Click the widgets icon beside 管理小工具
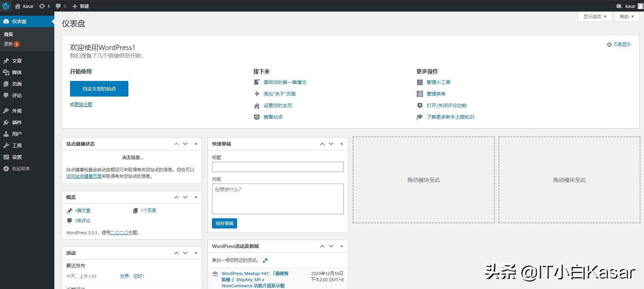Screen dimensions: 644x289 pos(420,82)
